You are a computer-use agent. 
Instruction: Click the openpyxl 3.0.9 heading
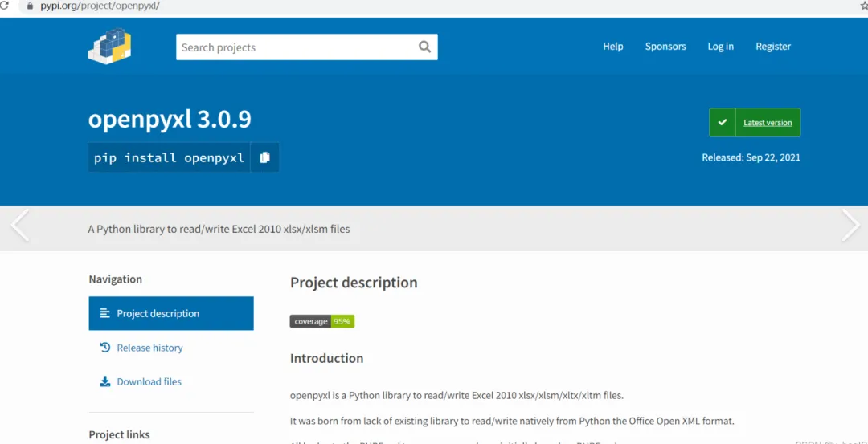click(170, 120)
